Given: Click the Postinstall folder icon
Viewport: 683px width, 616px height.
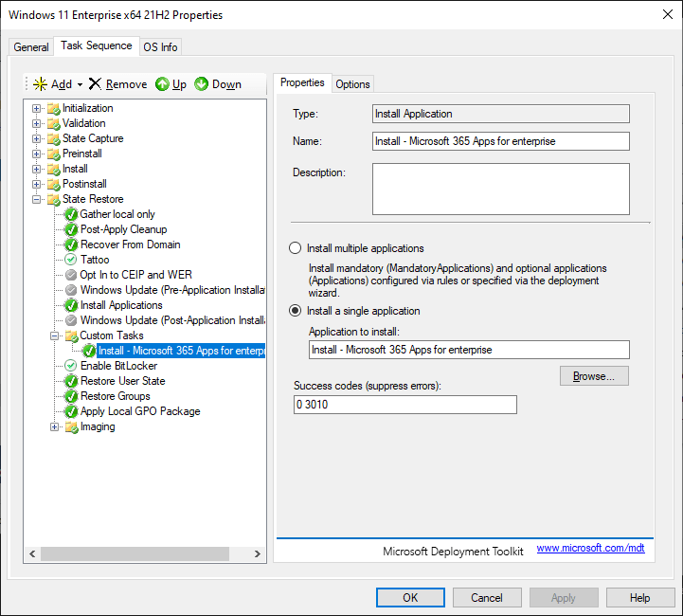Looking at the screenshot, I should (54, 184).
